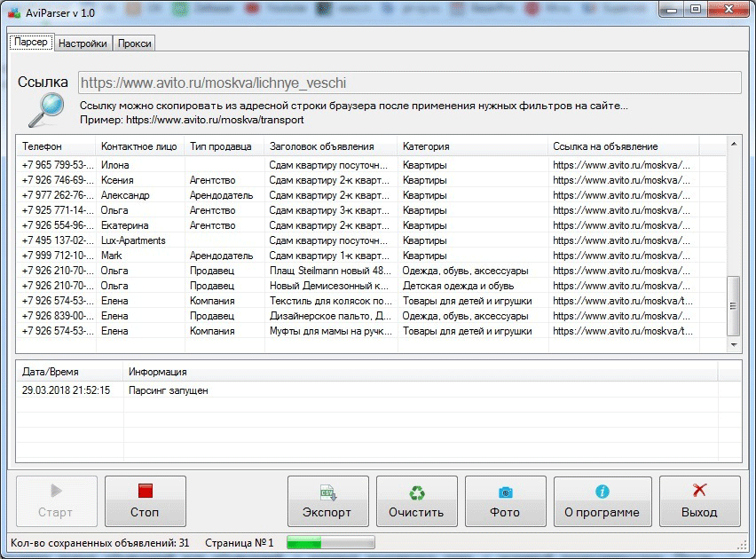Select the contact name Александр

[125, 195]
